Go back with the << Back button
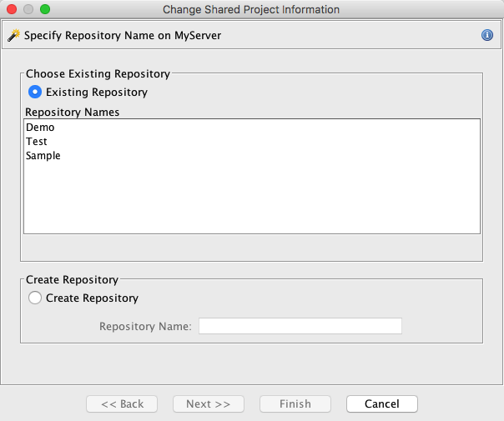Image resolution: width=504 pixels, height=421 pixels. (123, 404)
